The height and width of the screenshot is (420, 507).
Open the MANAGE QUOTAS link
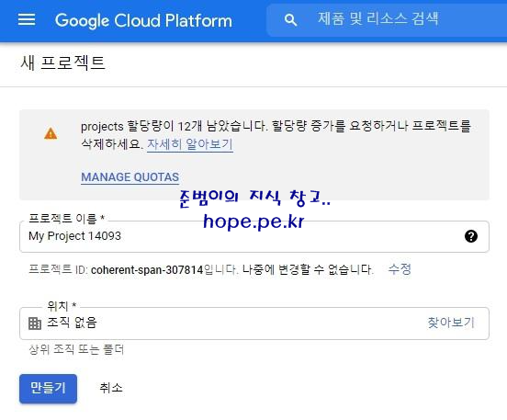130,177
